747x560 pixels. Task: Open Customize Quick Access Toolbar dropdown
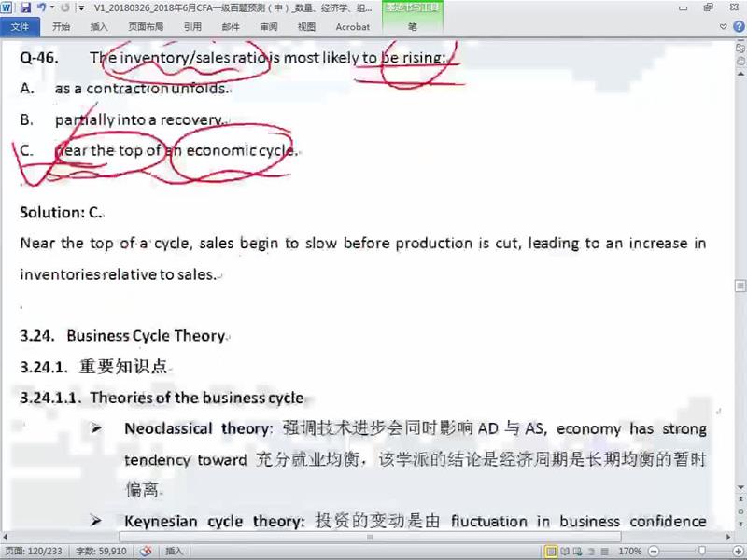[x=81, y=7]
